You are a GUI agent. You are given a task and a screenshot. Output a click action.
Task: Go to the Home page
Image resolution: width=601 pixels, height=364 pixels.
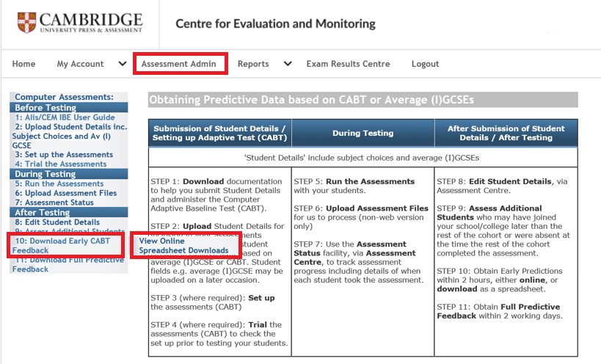coord(23,64)
